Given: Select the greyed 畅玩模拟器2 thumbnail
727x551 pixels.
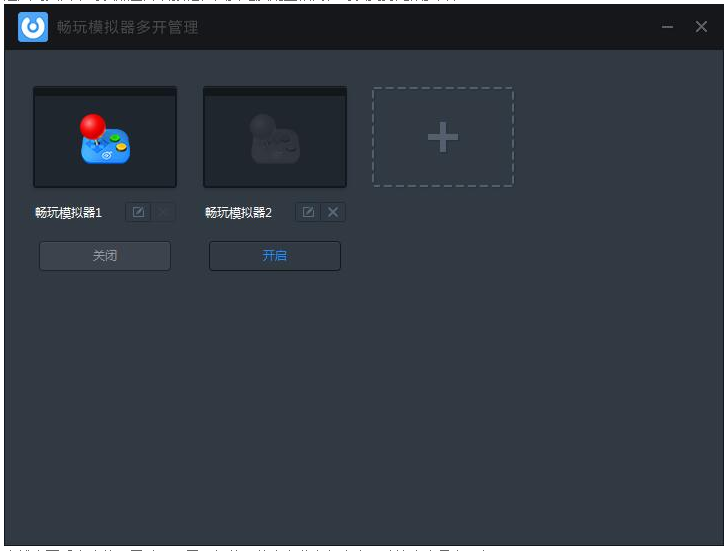Looking at the screenshot, I should coord(275,137).
